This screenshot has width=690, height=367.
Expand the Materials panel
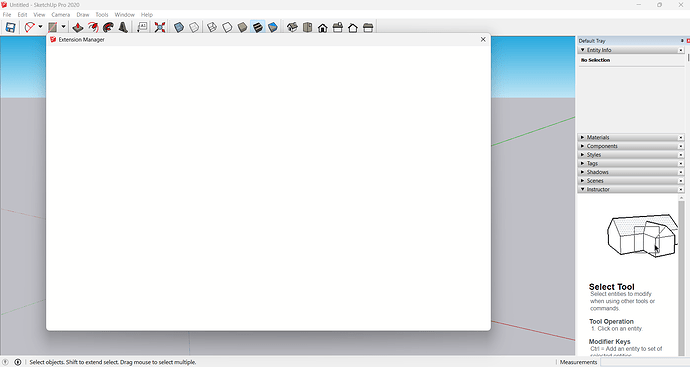click(583, 137)
